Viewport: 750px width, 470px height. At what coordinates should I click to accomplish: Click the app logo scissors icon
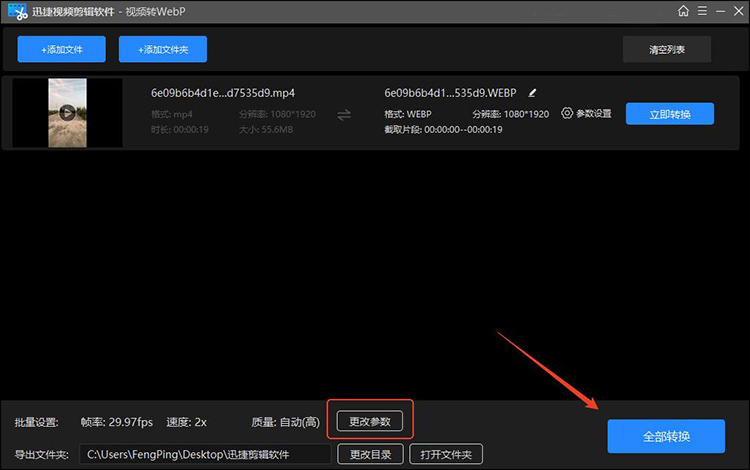point(18,11)
